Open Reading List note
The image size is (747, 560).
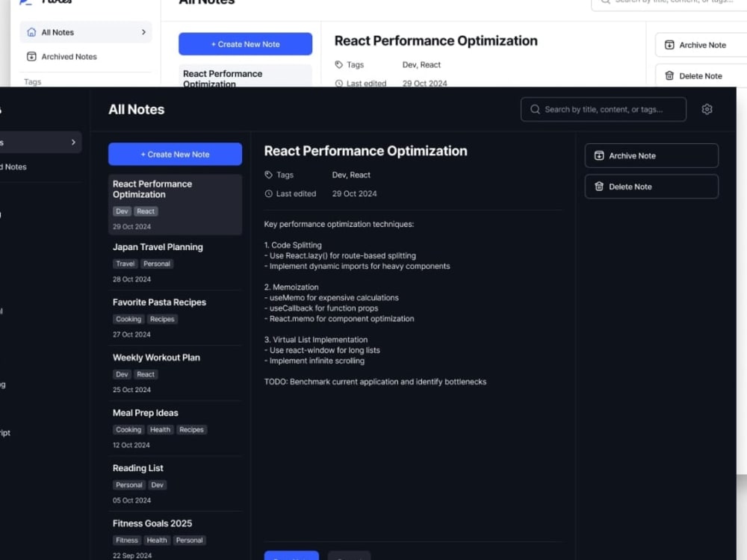tap(175, 484)
